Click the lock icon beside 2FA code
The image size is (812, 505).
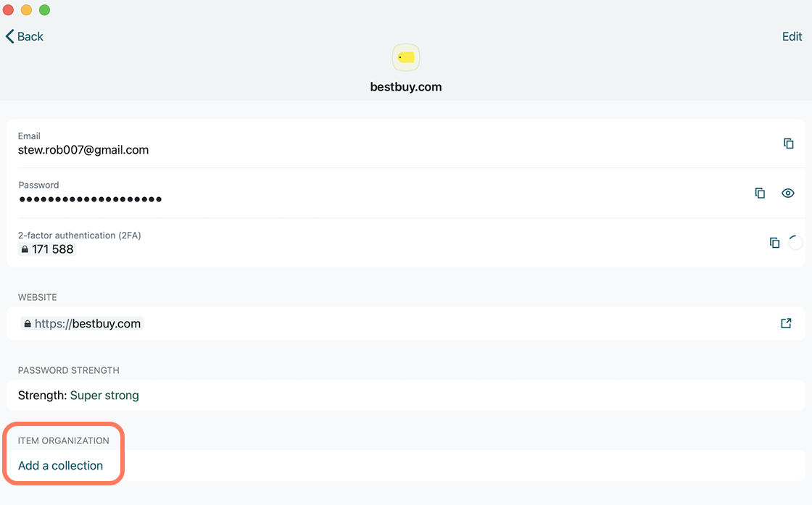click(x=25, y=249)
